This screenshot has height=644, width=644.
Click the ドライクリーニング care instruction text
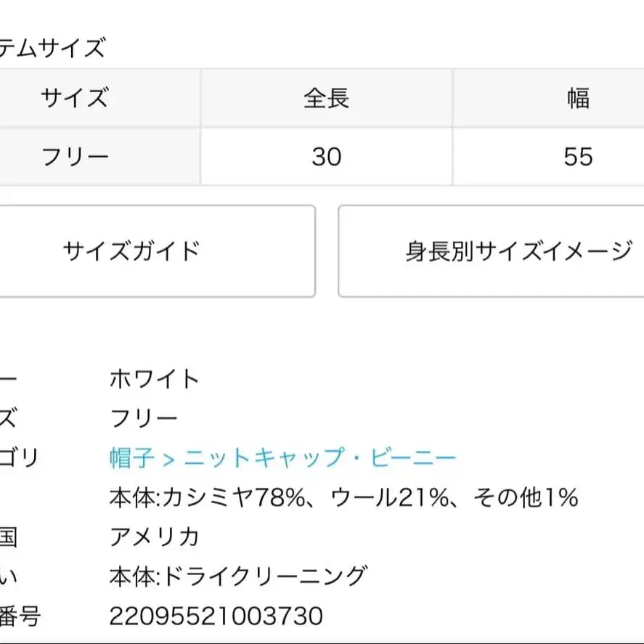point(264,576)
